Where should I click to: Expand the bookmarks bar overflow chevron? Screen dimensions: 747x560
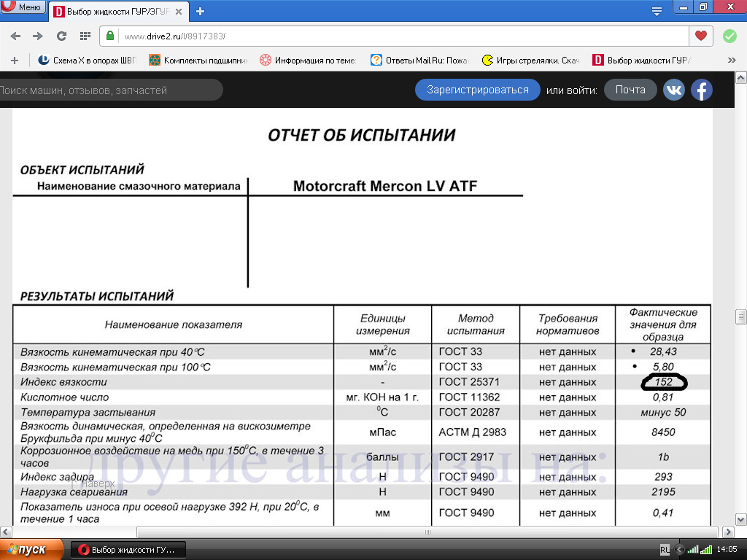click(x=732, y=61)
